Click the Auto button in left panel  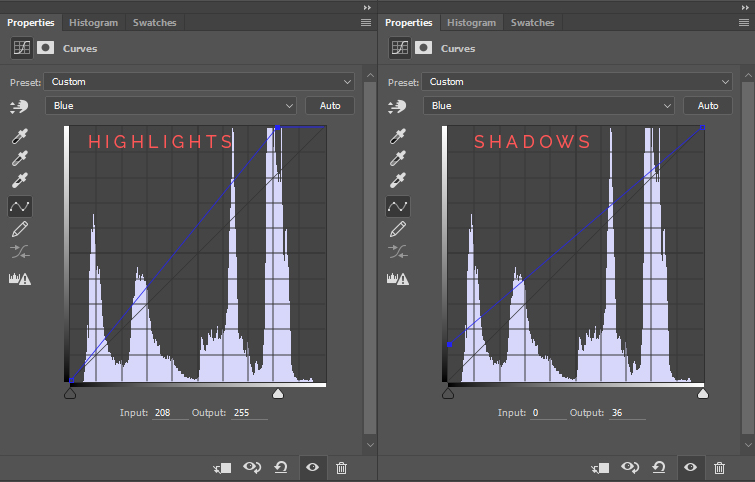pos(330,105)
